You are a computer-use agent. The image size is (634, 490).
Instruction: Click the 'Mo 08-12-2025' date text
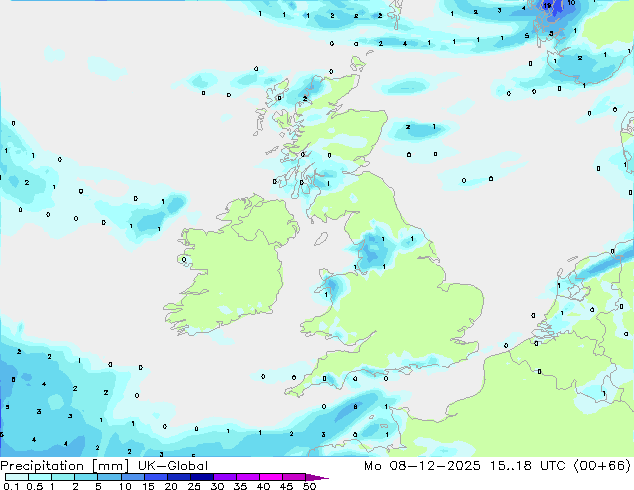point(422,466)
